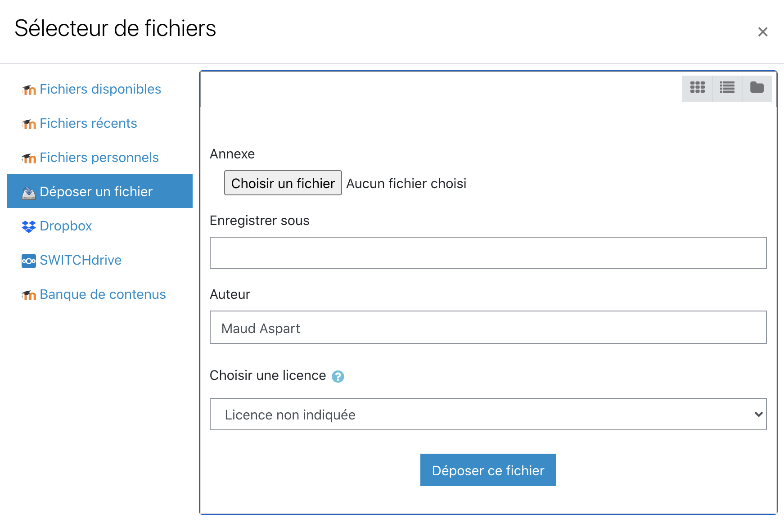The width and height of the screenshot is (784, 532).
Task: Open the Fichiers récents repository
Action: 88,123
